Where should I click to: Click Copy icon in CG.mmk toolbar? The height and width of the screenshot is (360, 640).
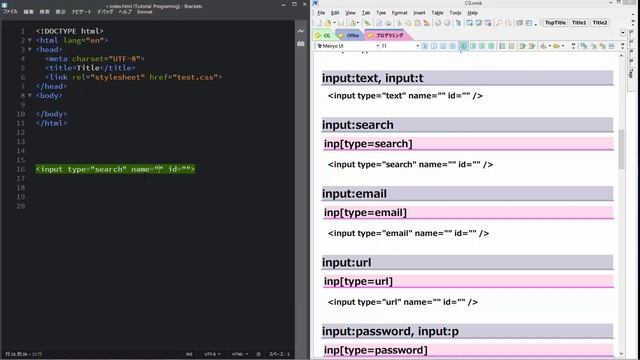tap(408, 23)
